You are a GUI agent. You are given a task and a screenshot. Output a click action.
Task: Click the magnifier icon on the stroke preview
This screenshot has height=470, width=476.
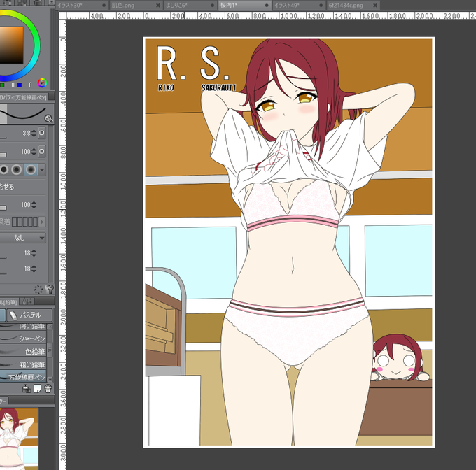(48, 119)
